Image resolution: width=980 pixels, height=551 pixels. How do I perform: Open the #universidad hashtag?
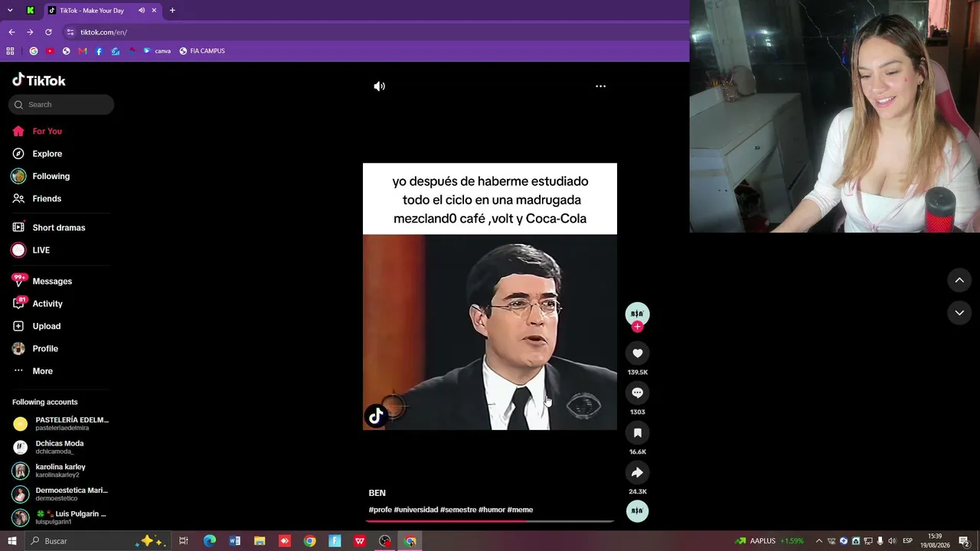point(416,510)
